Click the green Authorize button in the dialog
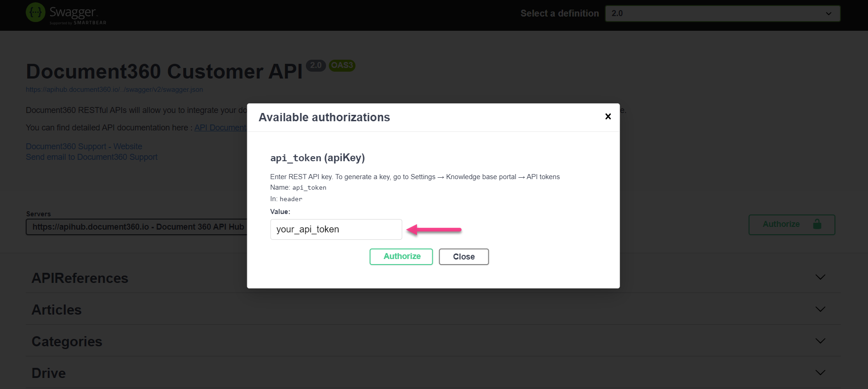This screenshot has width=868, height=389. 401,257
